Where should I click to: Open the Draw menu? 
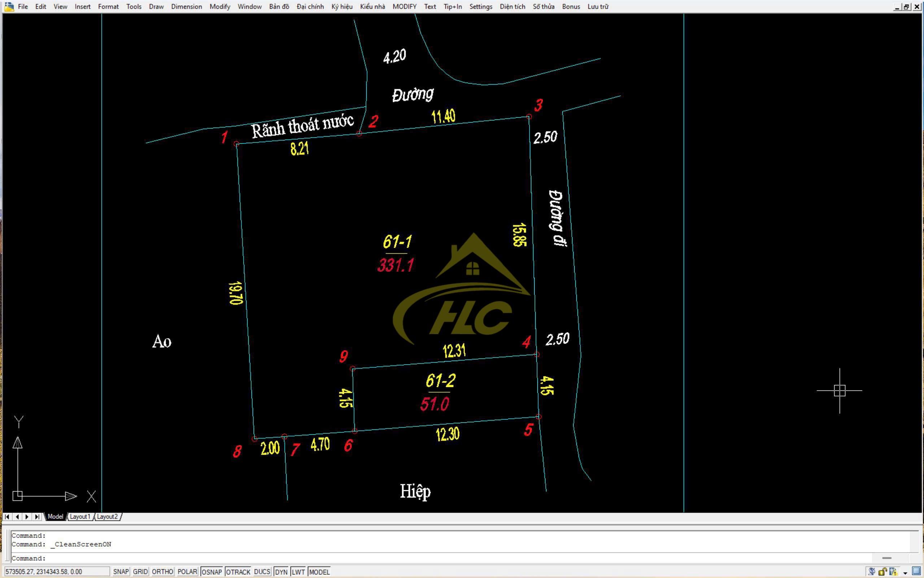156,7
